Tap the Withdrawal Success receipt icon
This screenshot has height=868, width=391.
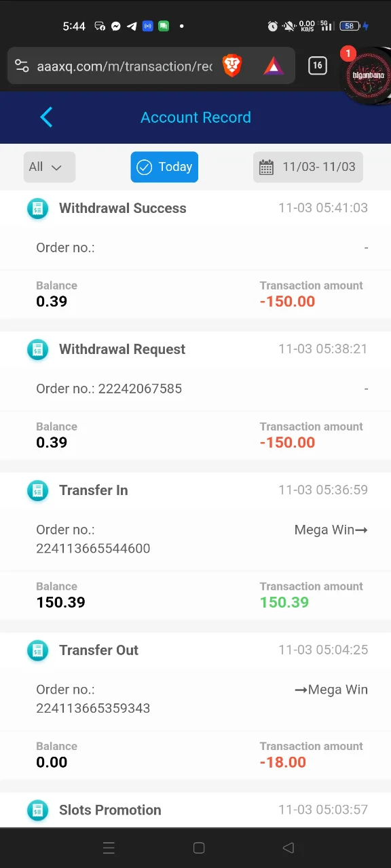(38, 208)
